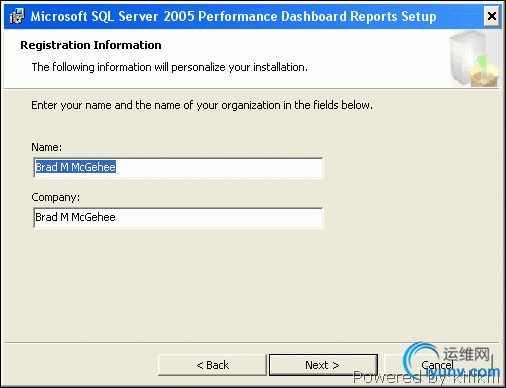The image size is (506, 388).
Task: Click the installer icon in title bar
Action: tap(17, 16)
